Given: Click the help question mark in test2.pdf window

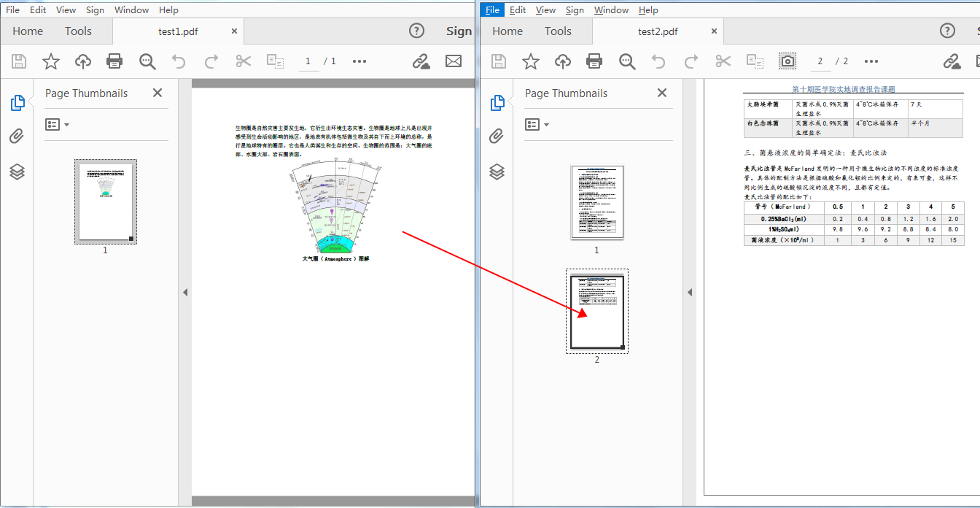Looking at the screenshot, I should click(x=947, y=31).
